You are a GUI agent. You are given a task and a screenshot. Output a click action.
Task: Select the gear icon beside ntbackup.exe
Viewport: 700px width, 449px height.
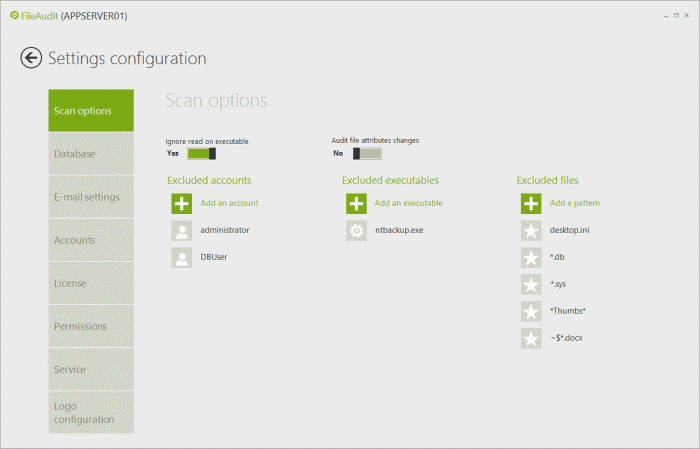point(356,231)
